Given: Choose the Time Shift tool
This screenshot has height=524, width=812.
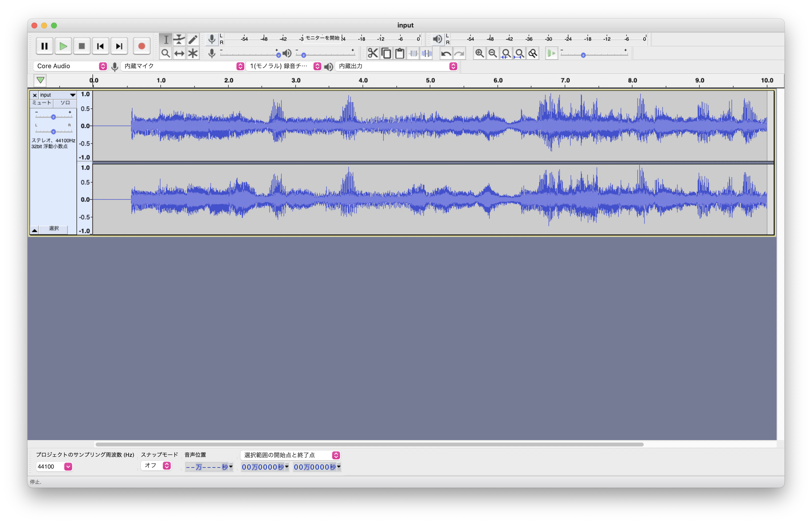Looking at the screenshot, I should pyautogui.click(x=179, y=53).
